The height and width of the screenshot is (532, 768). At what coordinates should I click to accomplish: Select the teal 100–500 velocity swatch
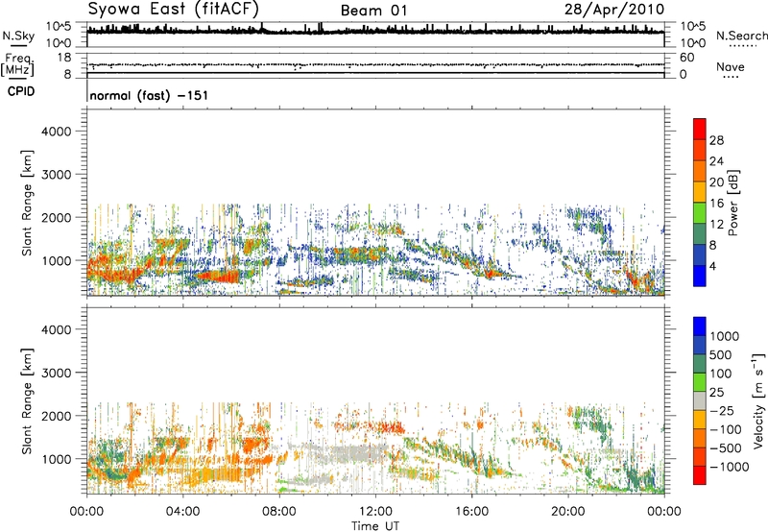coord(700,364)
